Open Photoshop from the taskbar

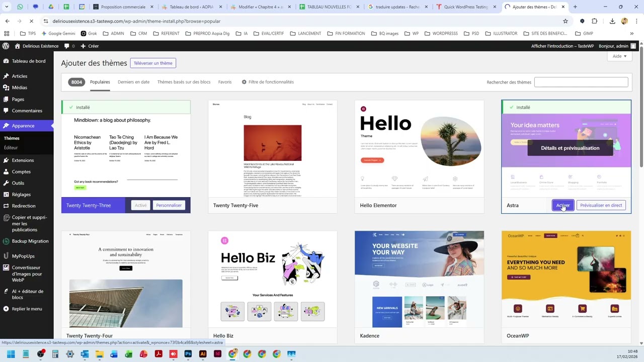[x=188, y=354]
